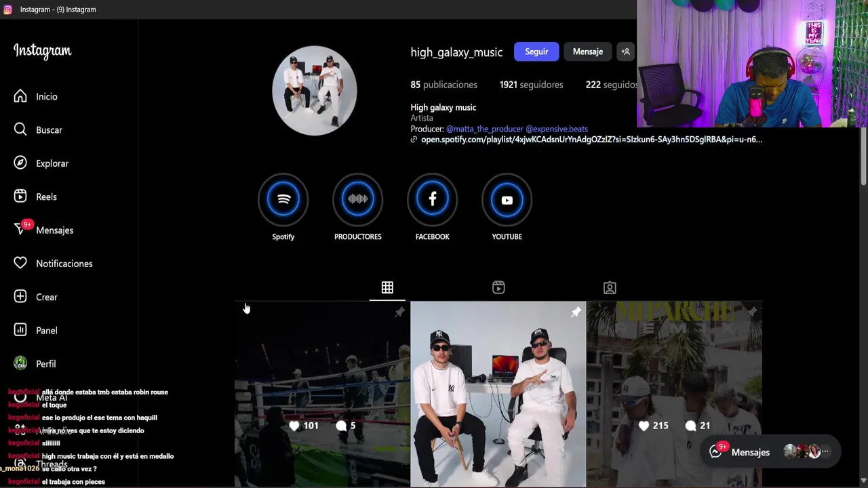The image size is (868, 488).
Task: Open the PRODUCTORES story highlight
Action: 358,199
